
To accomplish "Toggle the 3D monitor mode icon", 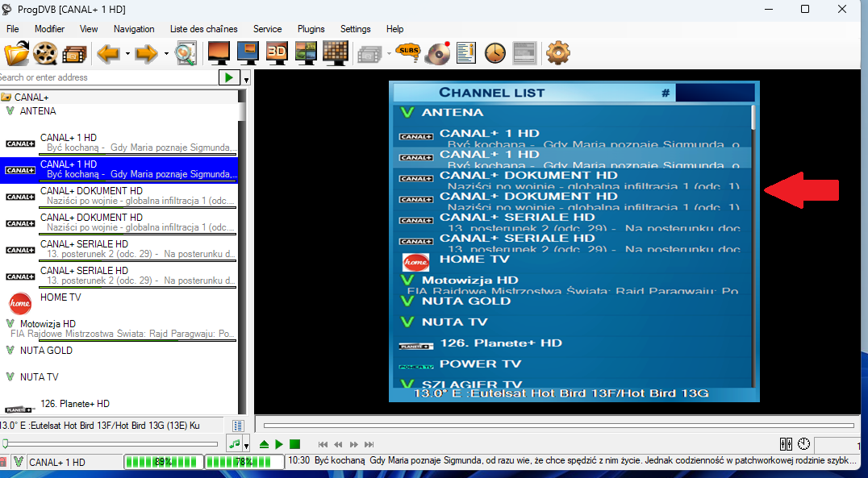I will (x=277, y=54).
